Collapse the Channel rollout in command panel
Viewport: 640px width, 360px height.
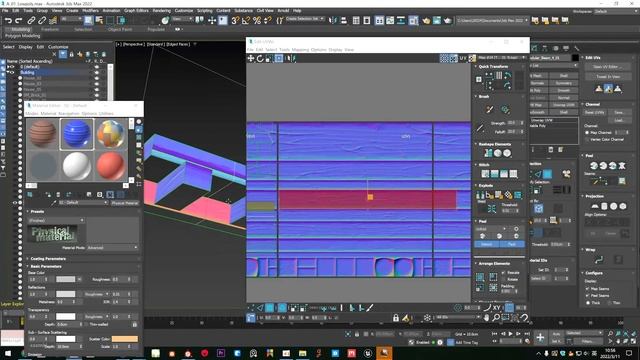click(582, 104)
